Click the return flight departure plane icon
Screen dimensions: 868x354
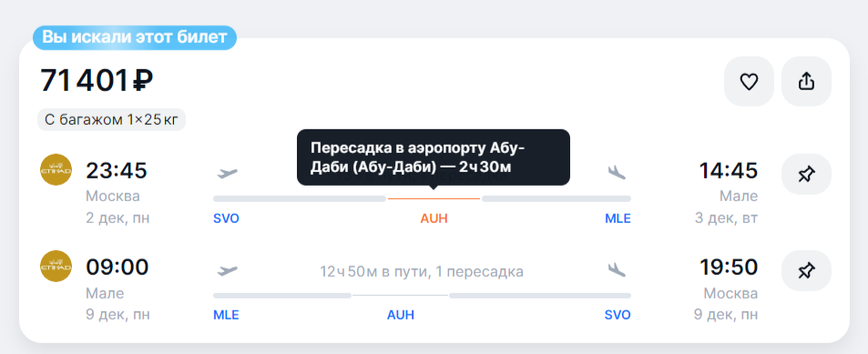pyautogui.click(x=227, y=270)
